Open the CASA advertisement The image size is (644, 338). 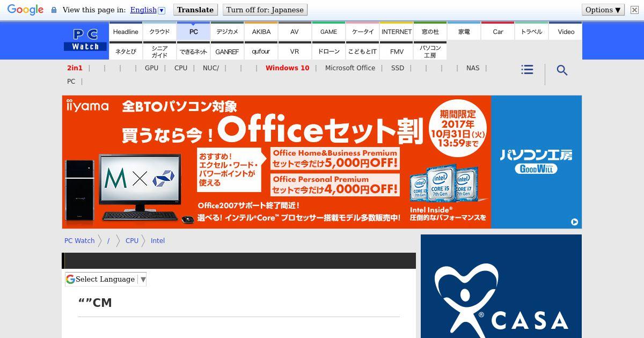click(x=501, y=286)
